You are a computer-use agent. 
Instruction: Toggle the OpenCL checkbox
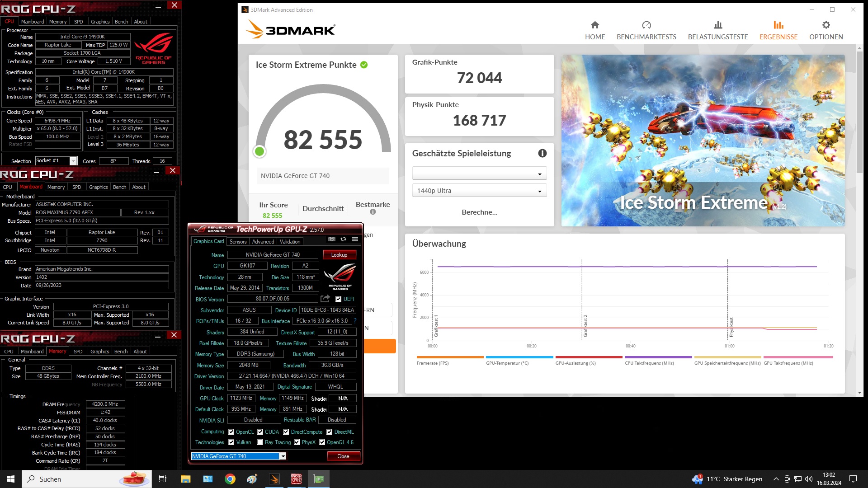pos(231,432)
